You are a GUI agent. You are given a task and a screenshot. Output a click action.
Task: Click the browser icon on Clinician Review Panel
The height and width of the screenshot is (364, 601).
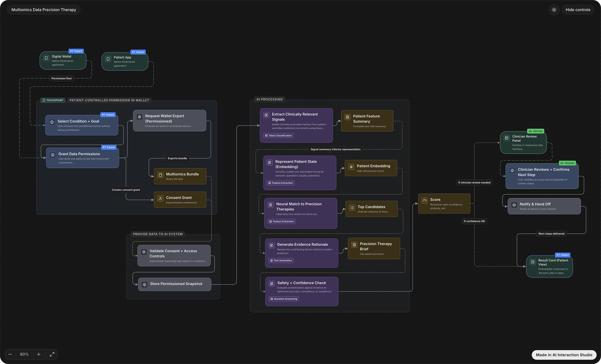[x=507, y=137]
